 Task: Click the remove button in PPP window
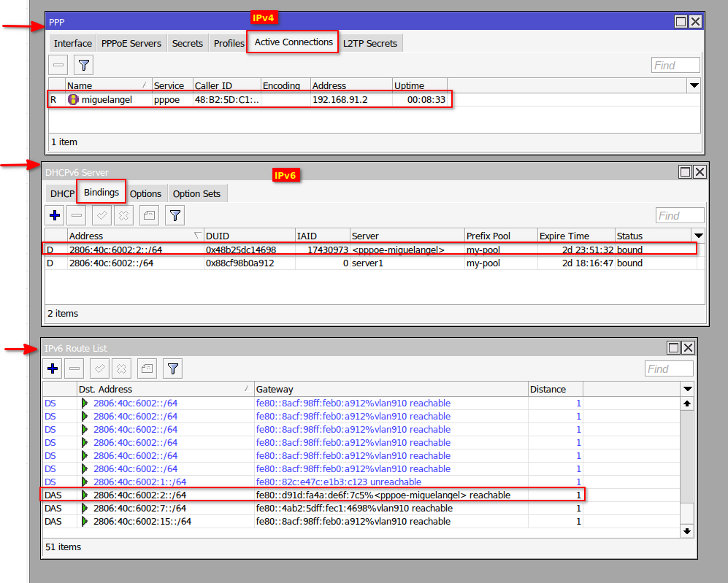click(x=58, y=65)
